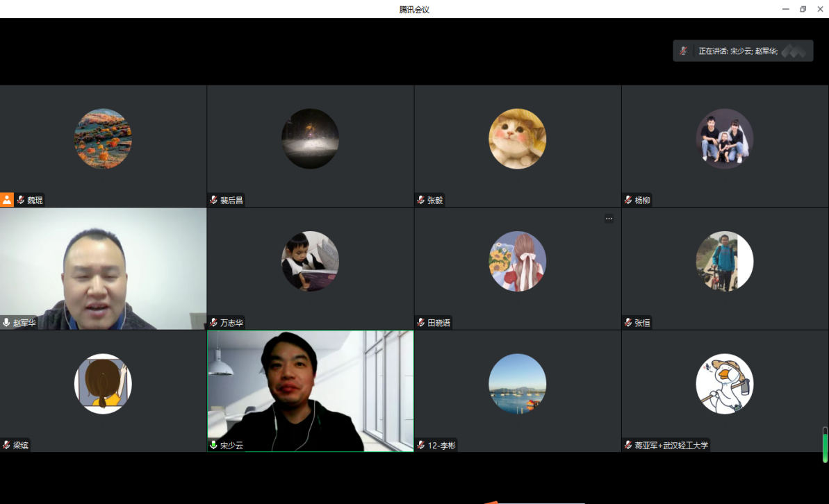
Task: Click the muted mic icon beside 12-李彬
Action: [421, 445]
